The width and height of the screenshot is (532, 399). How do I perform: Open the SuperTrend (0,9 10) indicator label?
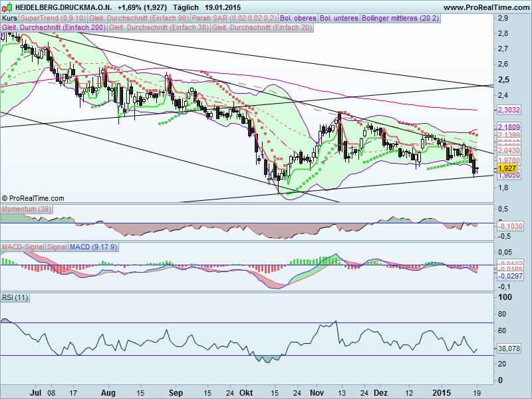click(53, 19)
